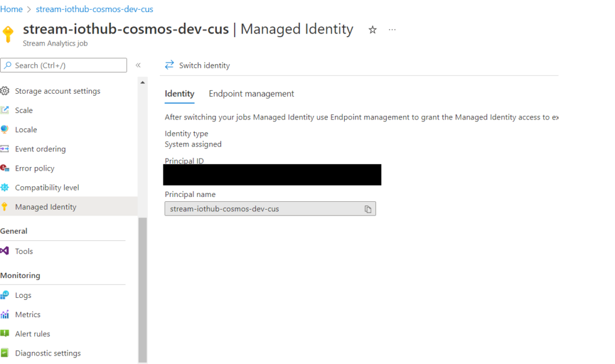Click the Stream Analytics job subtitle
Screen dimensions: 615x364
(55, 43)
